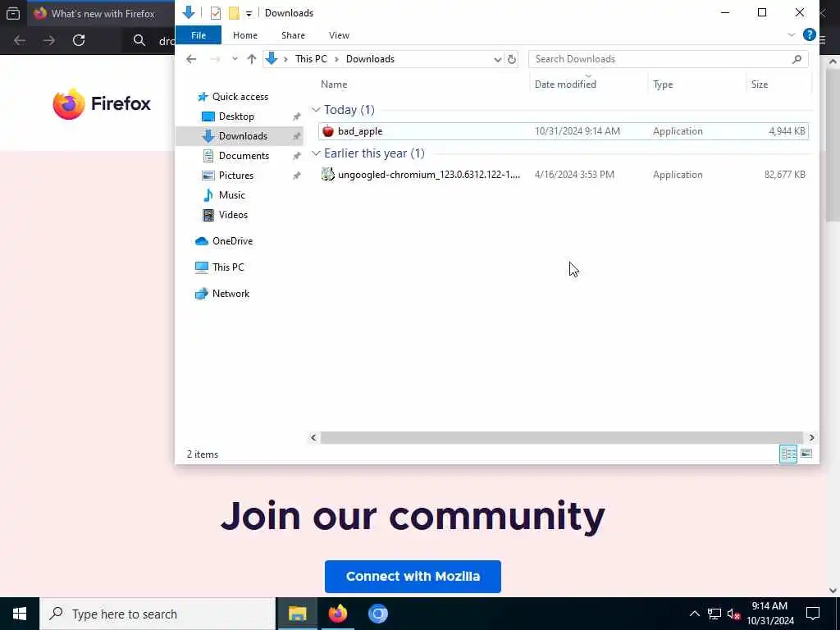This screenshot has height=630, width=840.
Task: Open the View ribbon tab
Action: tap(339, 35)
